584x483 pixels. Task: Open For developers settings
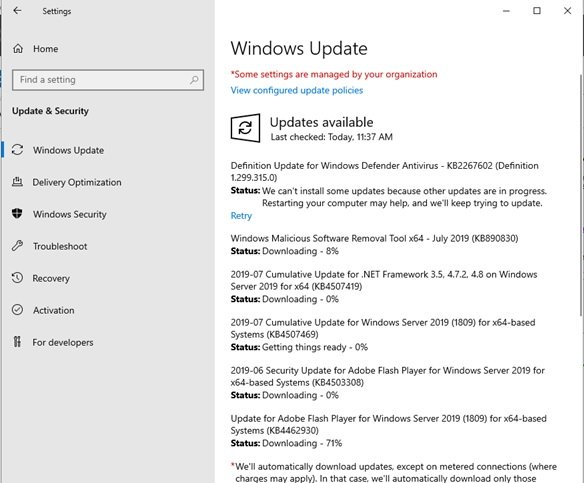pos(63,342)
